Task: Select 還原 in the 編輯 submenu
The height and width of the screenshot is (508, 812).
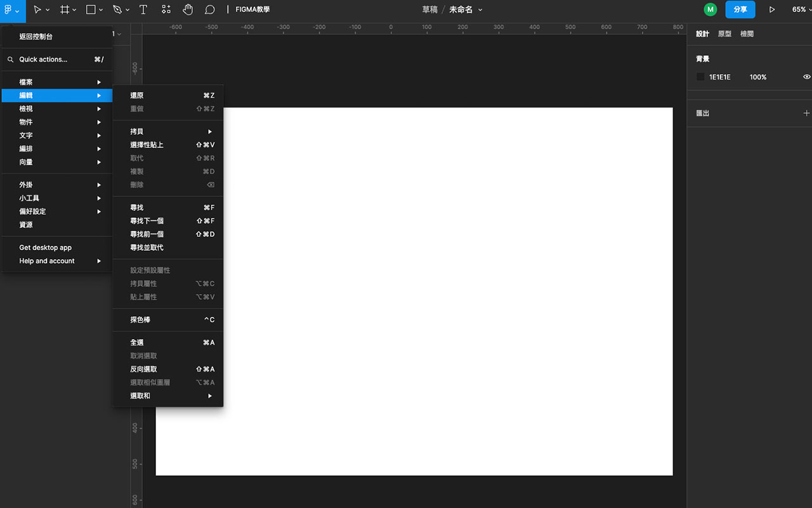Action: point(138,95)
